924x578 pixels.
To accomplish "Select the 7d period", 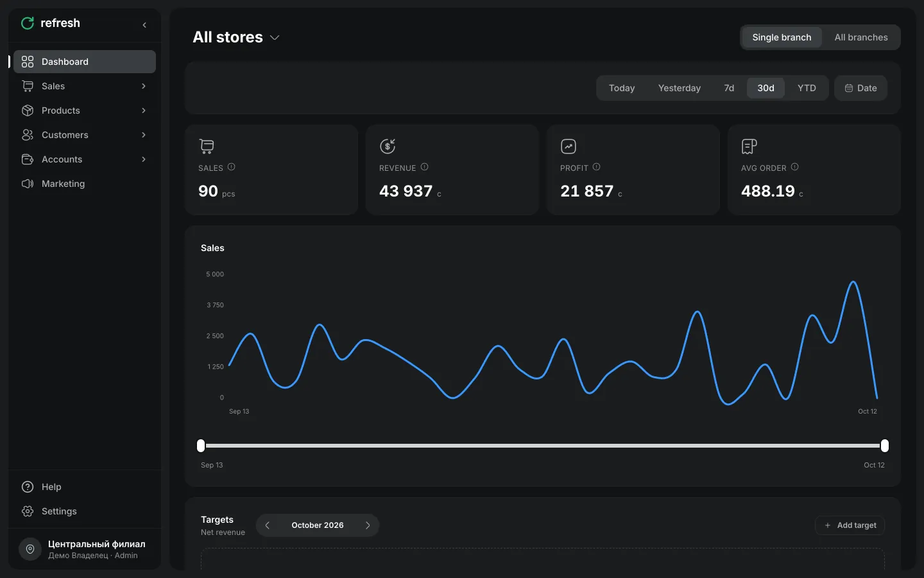I will click(729, 88).
